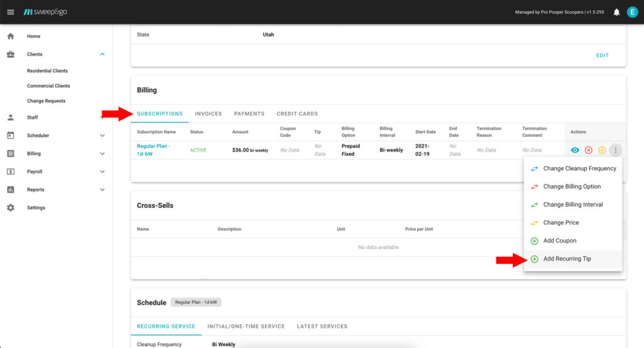View subscription with the eye icon
644x348 pixels.
pyautogui.click(x=575, y=150)
